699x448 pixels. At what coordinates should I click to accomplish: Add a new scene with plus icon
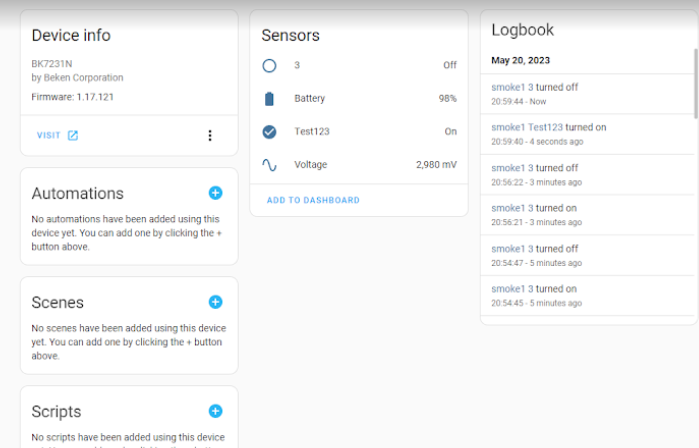click(x=215, y=302)
